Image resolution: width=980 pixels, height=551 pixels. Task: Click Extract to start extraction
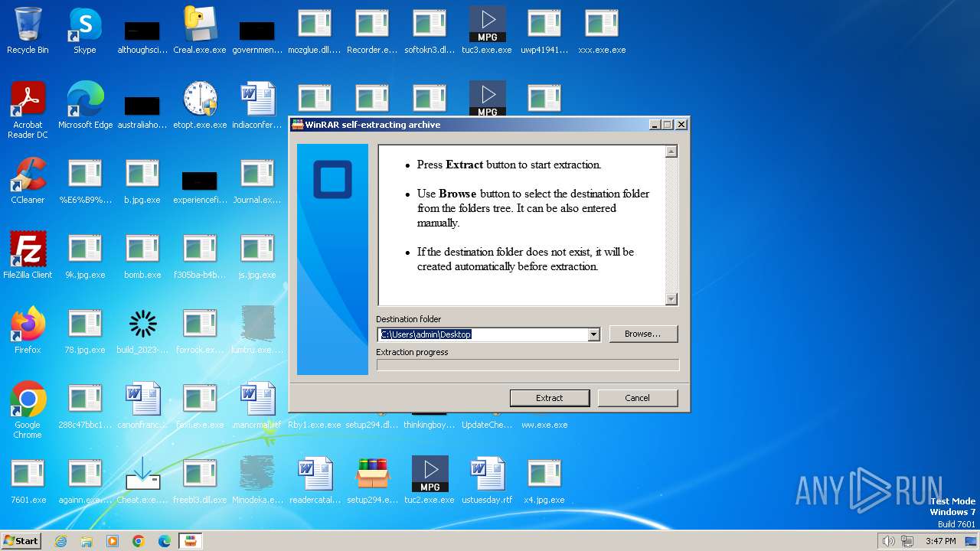pyautogui.click(x=549, y=398)
